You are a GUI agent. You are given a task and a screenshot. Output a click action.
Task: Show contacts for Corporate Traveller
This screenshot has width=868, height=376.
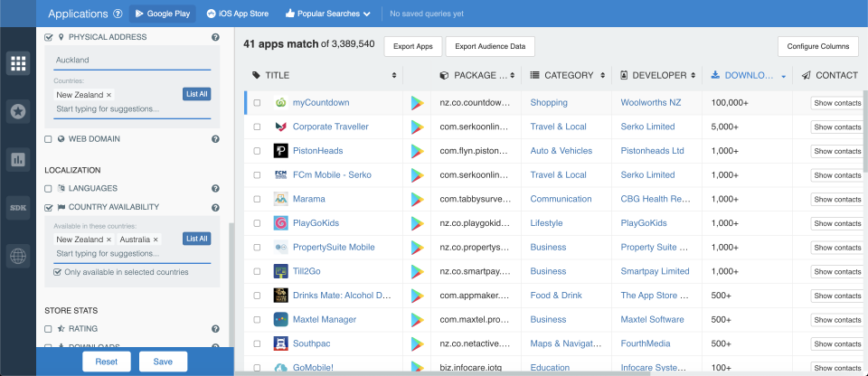(837, 127)
